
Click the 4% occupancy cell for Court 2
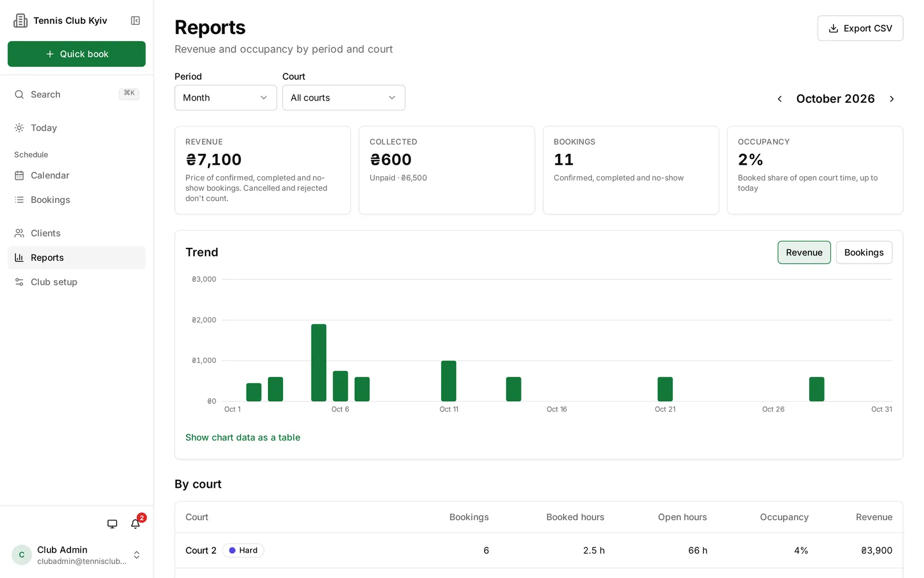801,550
